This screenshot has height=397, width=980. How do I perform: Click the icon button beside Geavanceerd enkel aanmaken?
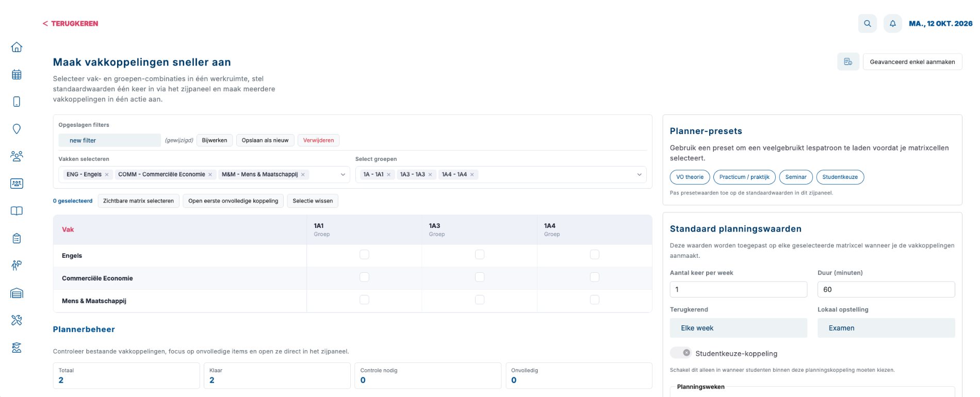coord(848,62)
